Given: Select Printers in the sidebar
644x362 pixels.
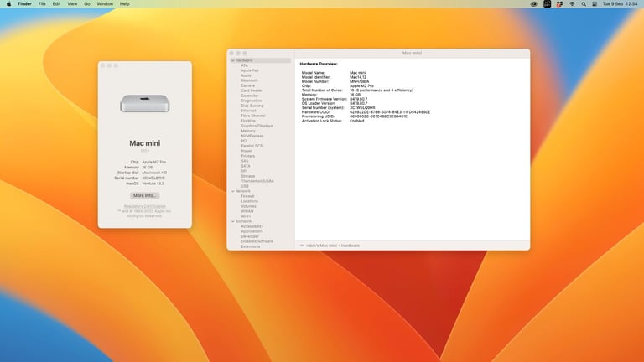Looking at the screenshot, I should [247, 156].
